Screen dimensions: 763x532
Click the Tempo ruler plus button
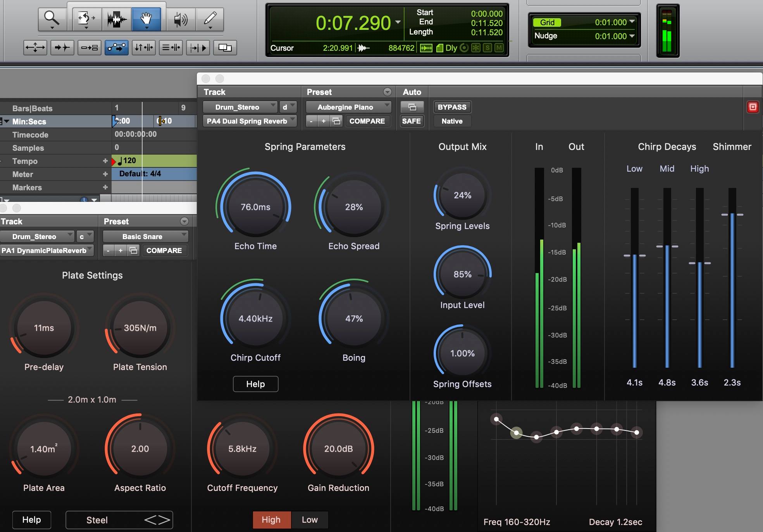pyautogui.click(x=105, y=161)
